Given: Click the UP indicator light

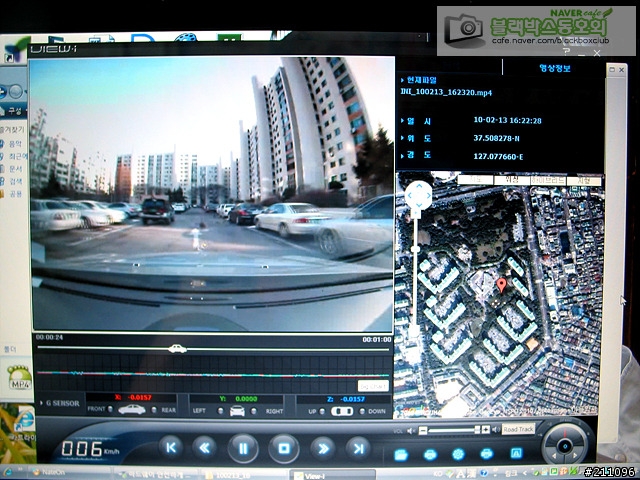Looking at the screenshot, I should 322,411.
